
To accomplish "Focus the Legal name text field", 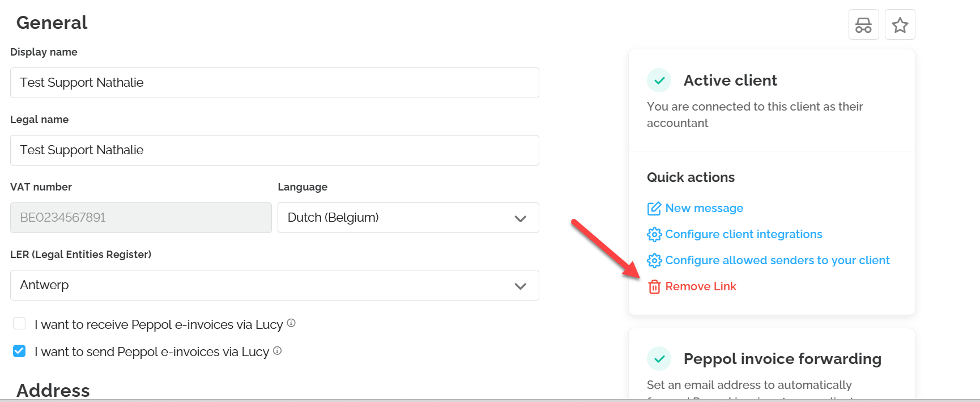I will (274, 150).
